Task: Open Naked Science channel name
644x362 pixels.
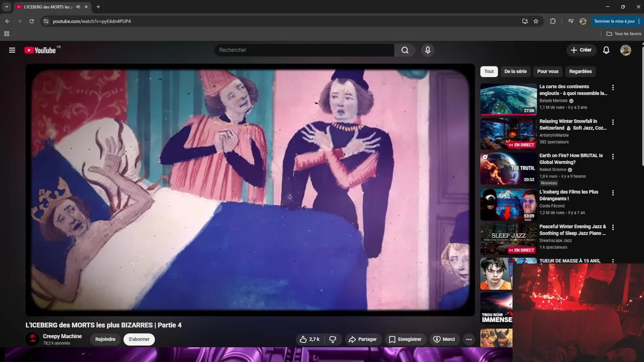Action: [x=553, y=169]
